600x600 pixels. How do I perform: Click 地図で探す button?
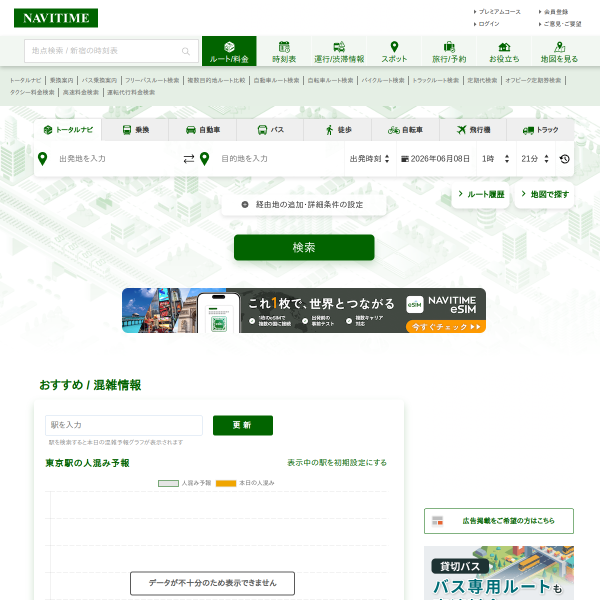click(x=545, y=194)
